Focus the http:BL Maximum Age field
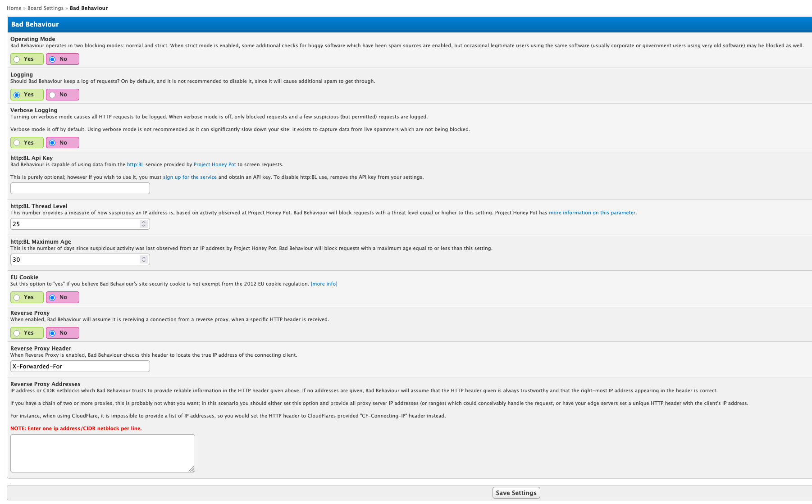The height and width of the screenshot is (504, 812). tap(74, 259)
